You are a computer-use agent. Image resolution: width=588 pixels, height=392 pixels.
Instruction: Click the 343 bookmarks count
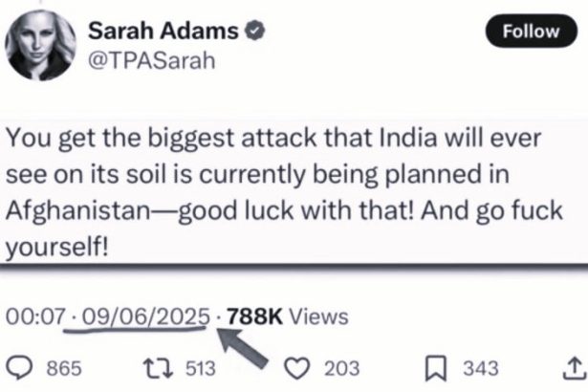(x=481, y=368)
